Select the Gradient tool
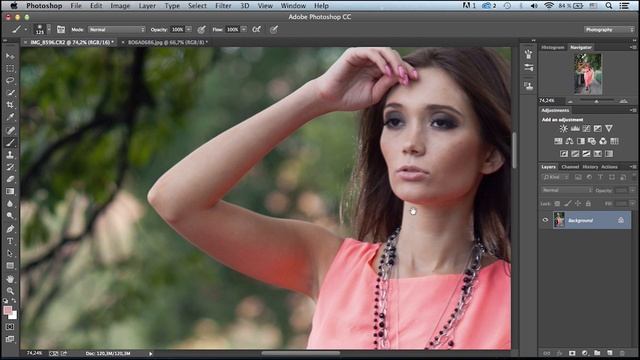This screenshot has width=640, height=360. point(10,191)
